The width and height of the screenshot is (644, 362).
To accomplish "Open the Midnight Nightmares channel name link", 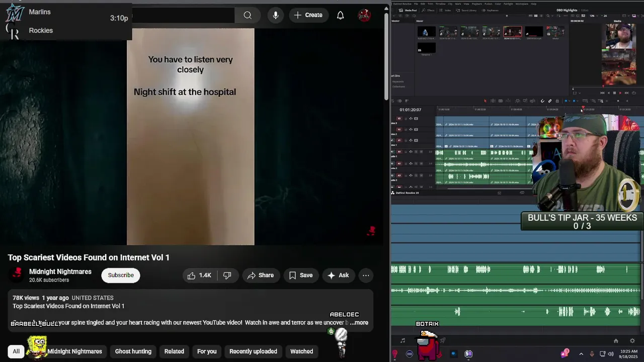I will [60, 271].
